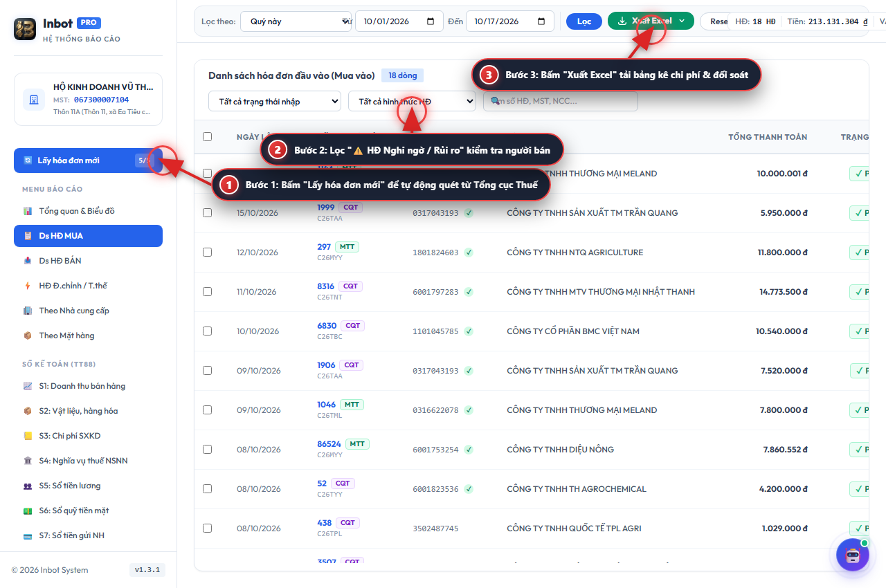The width and height of the screenshot is (886, 588).
Task: Click Lấy hóa đơn mới button
Action: (88, 160)
